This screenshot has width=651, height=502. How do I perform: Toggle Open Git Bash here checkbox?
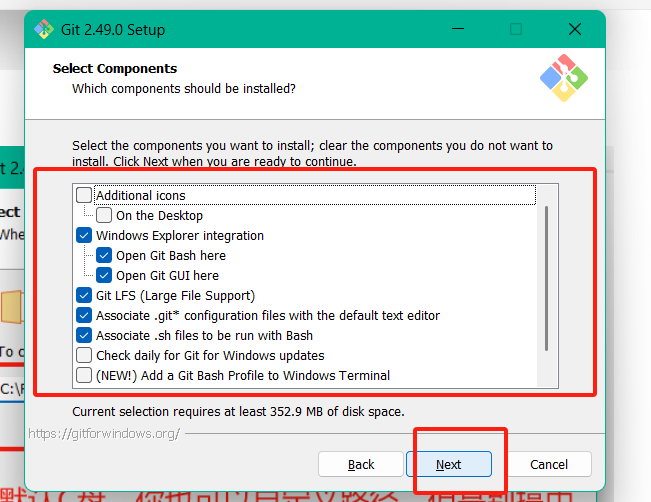click(104, 255)
